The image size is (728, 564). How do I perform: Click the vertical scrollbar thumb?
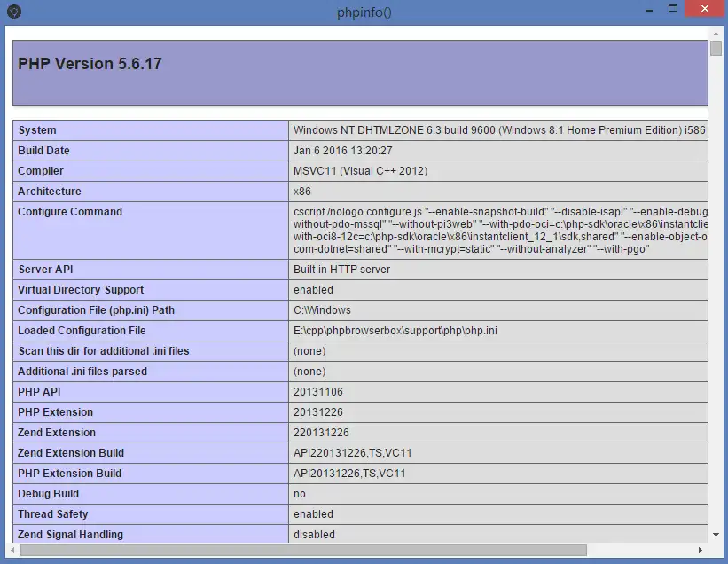pos(716,48)
